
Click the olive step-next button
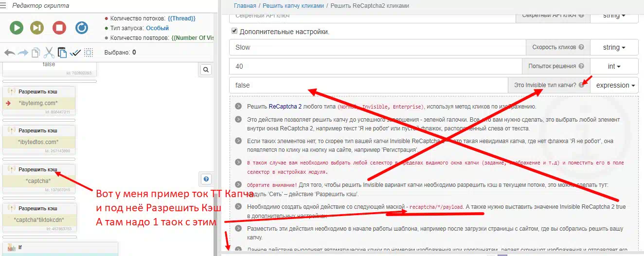click(37, 28)
